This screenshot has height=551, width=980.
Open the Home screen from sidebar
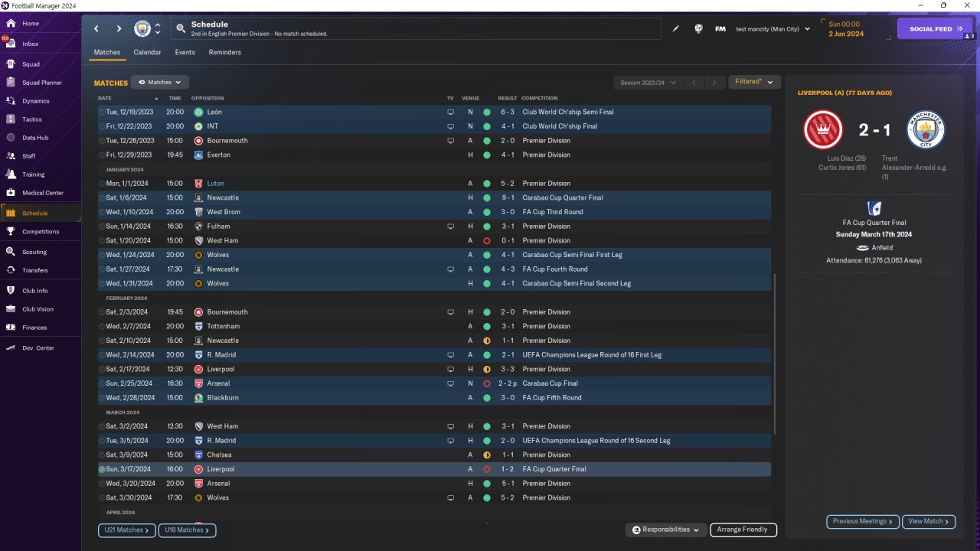(x=31, y=24)
